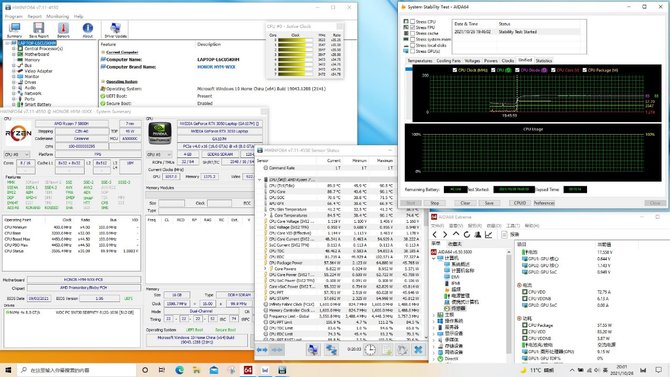Click the Stop button in stability test
Viewport: 670px width, 377px height.
435,203
